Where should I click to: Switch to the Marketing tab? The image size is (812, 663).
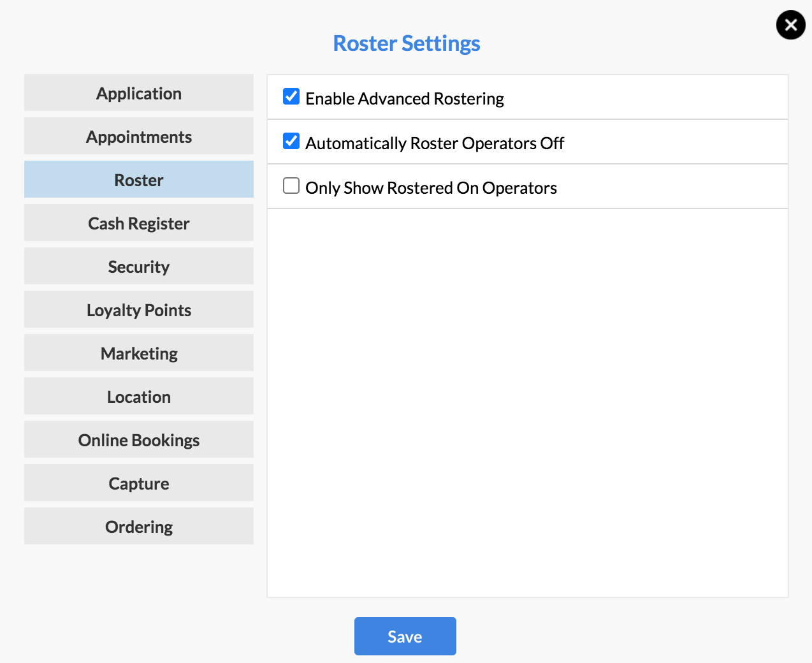pos(139,353)
